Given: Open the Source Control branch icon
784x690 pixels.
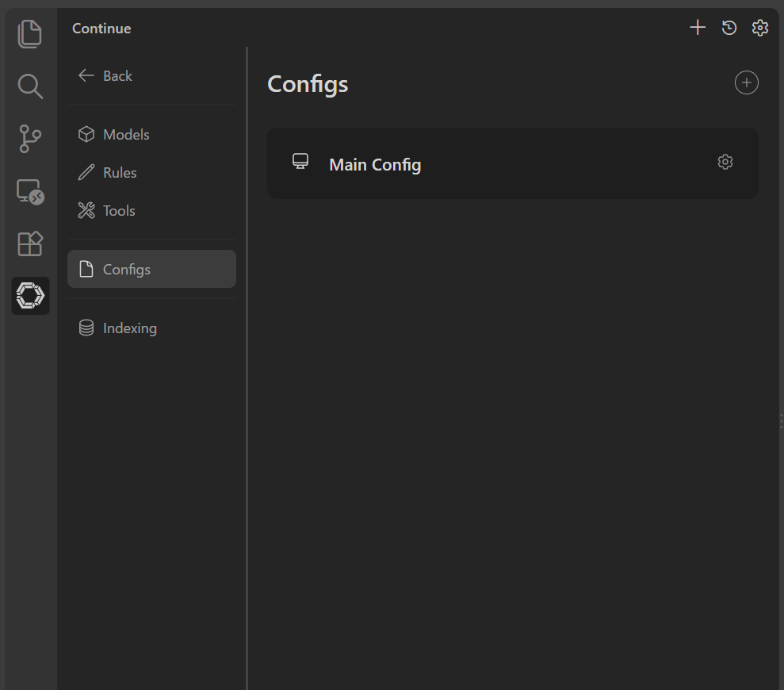Looking at the screenshot, I should (x=30, y=139).
